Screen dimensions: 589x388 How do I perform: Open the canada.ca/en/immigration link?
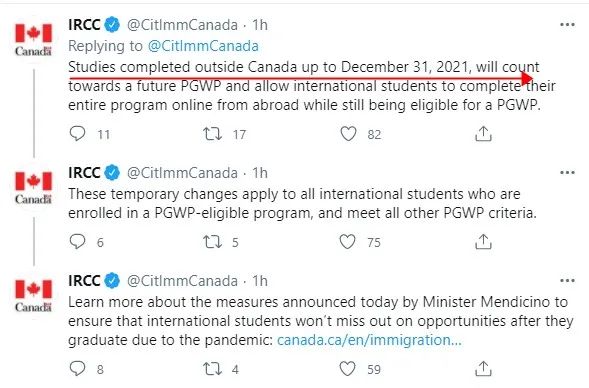[369, 340]
